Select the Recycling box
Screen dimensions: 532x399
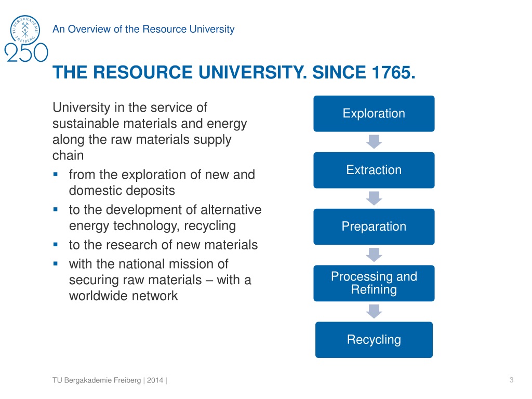(x=374, y=340)
